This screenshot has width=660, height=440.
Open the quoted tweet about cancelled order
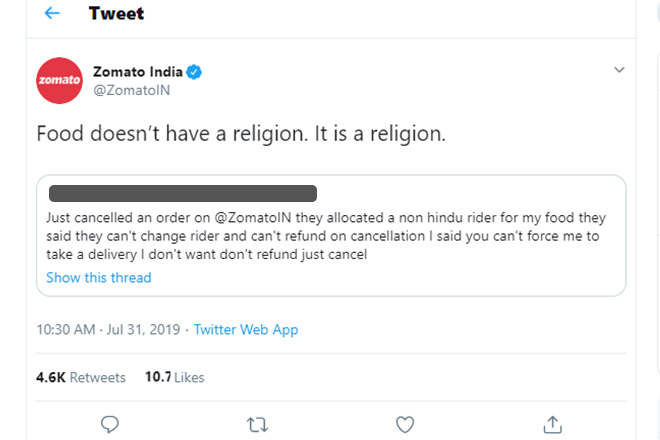click(x=330, y=236)
